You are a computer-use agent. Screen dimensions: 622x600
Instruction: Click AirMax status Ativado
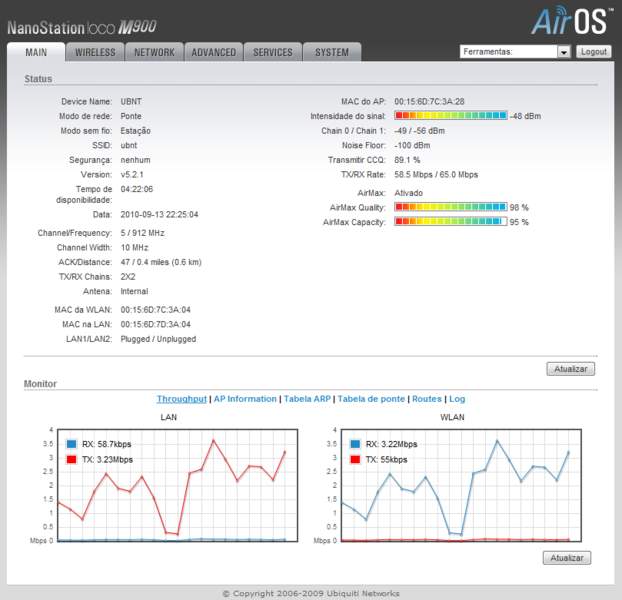(409, 193)
